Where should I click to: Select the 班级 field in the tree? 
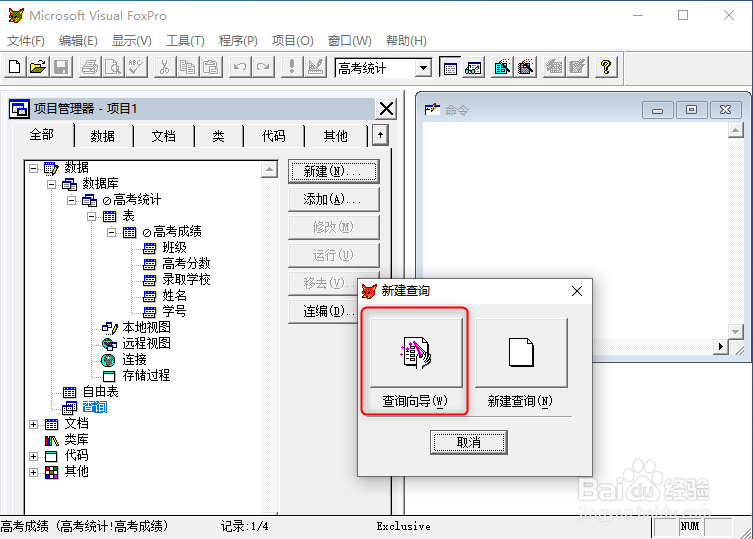pyautogui.click(x=174, y=248)
